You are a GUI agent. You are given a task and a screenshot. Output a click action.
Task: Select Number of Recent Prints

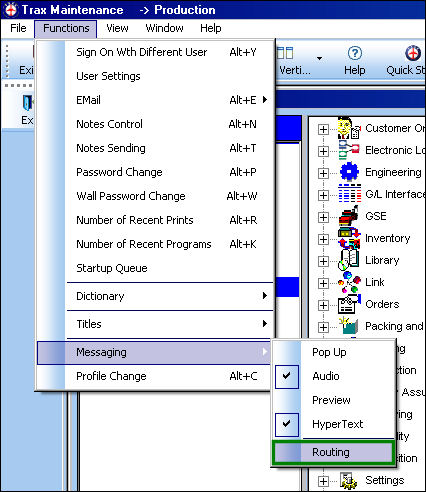(x=154, y=220)
